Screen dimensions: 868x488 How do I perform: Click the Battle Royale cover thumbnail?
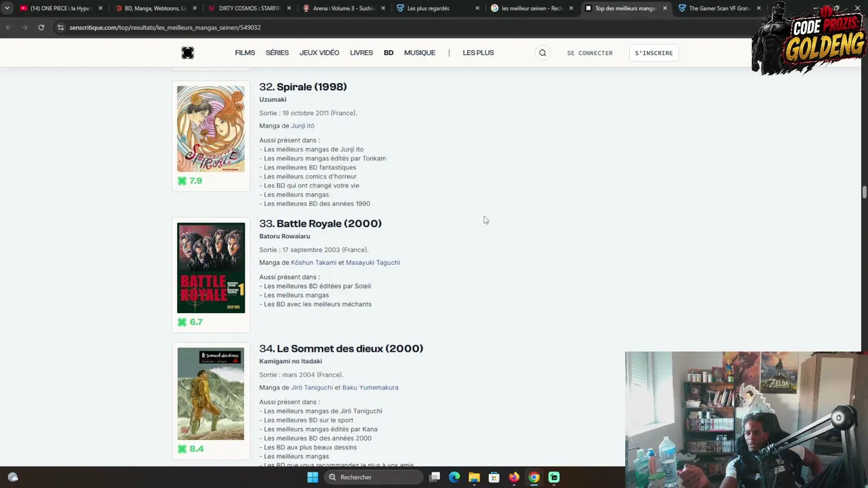(211, 268)
